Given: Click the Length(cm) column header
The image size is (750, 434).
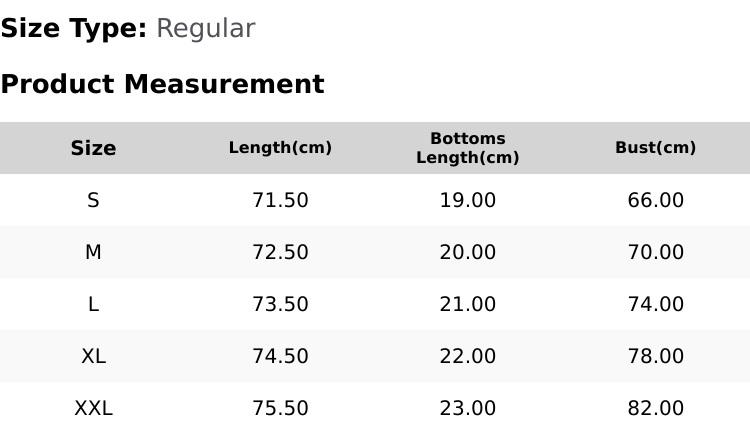Looking at the screenshot, I should coord(280,147).
